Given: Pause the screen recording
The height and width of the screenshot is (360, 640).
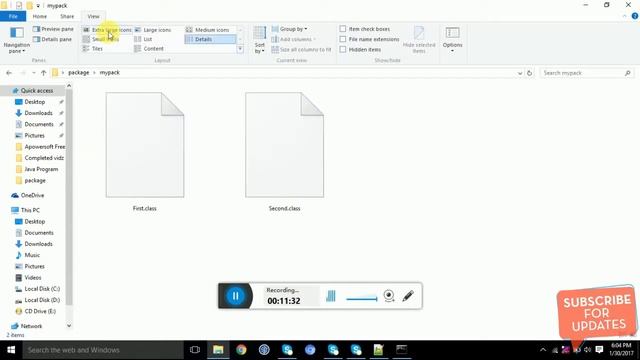Looking at the screenshot, I should pos(235,296).
